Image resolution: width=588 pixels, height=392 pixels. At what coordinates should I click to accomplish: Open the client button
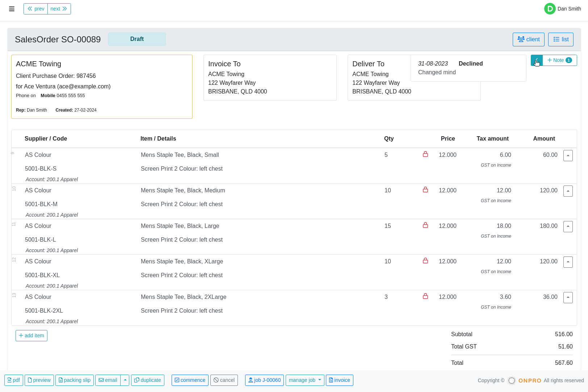point(528,39)
